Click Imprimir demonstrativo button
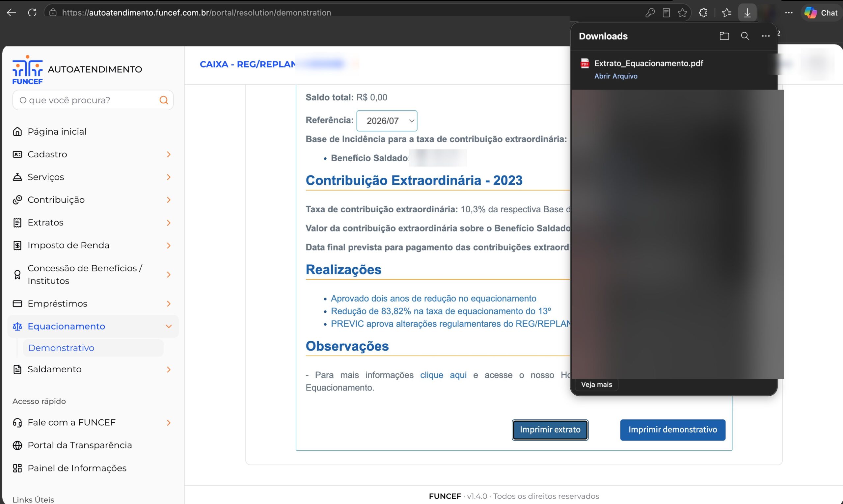Viewport: 843px width, 504px height. [x=672, y=430]
